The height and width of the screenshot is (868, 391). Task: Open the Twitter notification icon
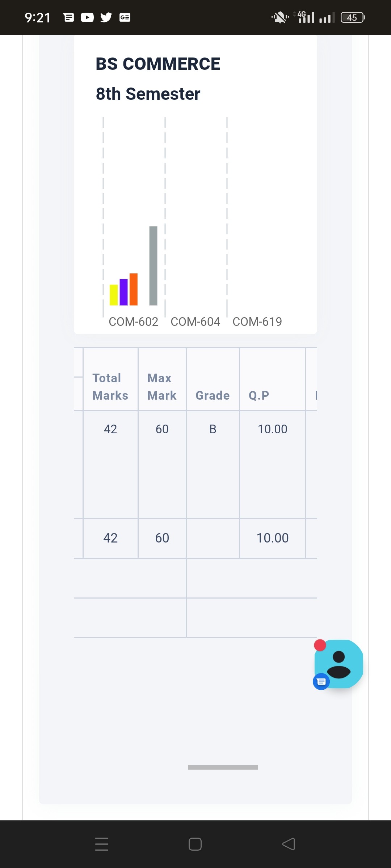click(106, 17)
